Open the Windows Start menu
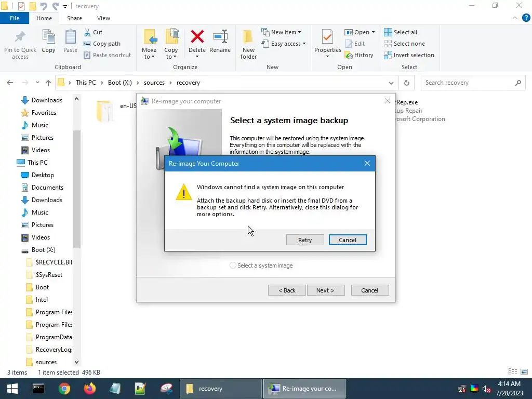The height and width of the screenshot is (399, 532). (12, 389)
